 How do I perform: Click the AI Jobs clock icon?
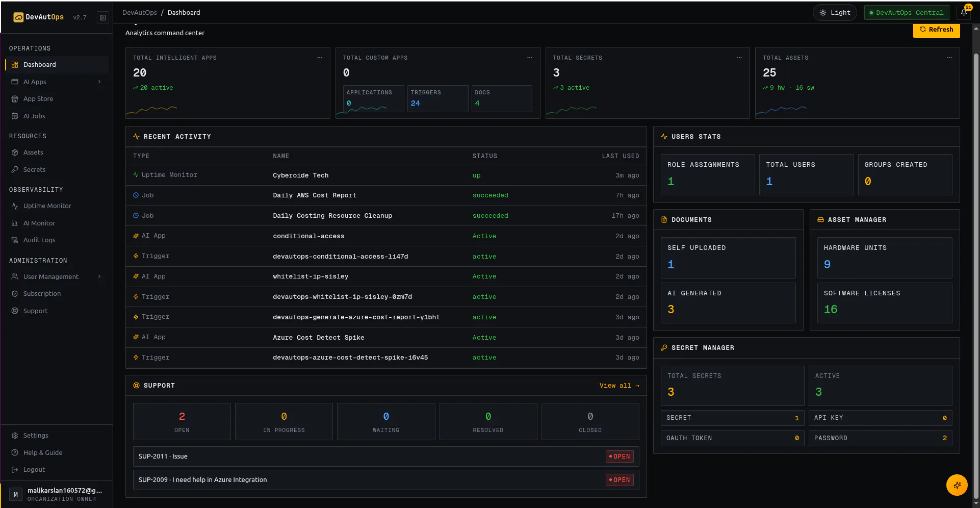click(15, 116)
